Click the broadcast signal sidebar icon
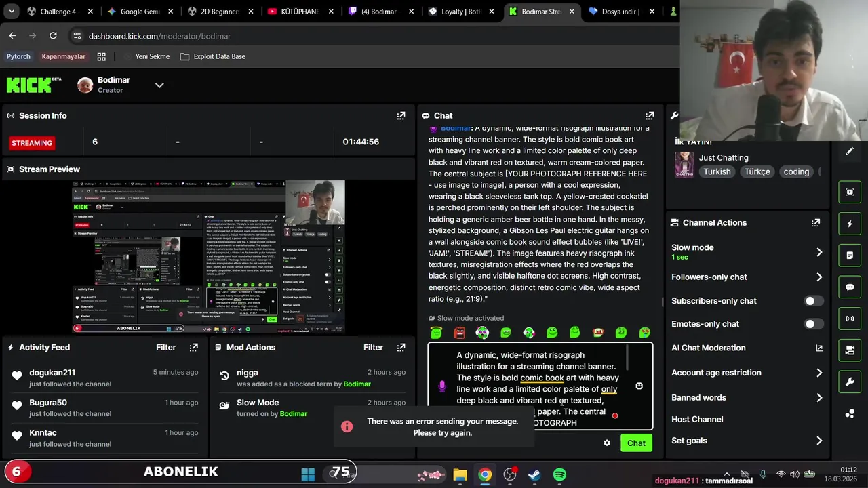The width and height of the screenshot is (868, 488). pyautogui.click(x=850, y=319)
